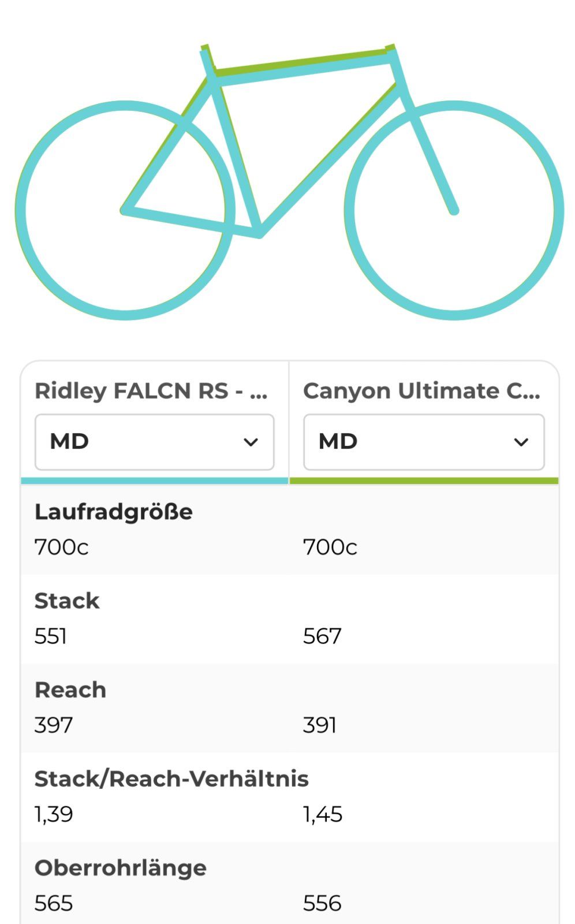Click the Canyon Ultimate bike title
The width and height of the screenshot is (575, 924).
(x=421, y=391)
